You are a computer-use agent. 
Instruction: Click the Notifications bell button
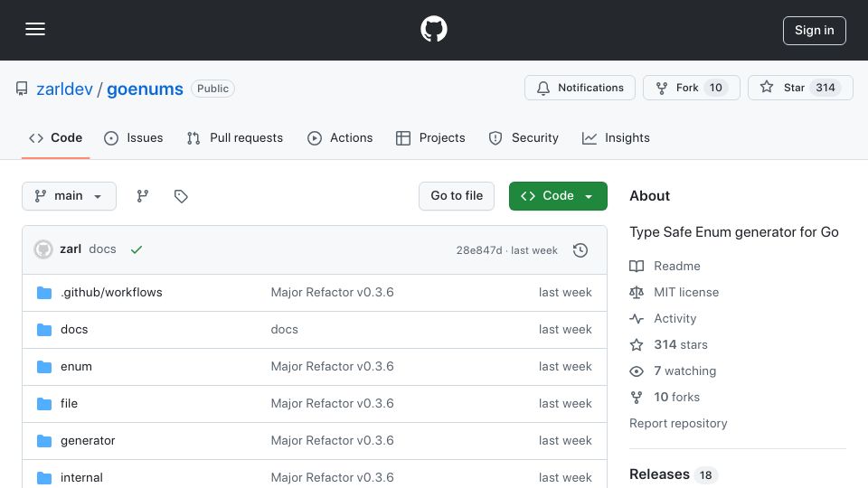(580, 88)
